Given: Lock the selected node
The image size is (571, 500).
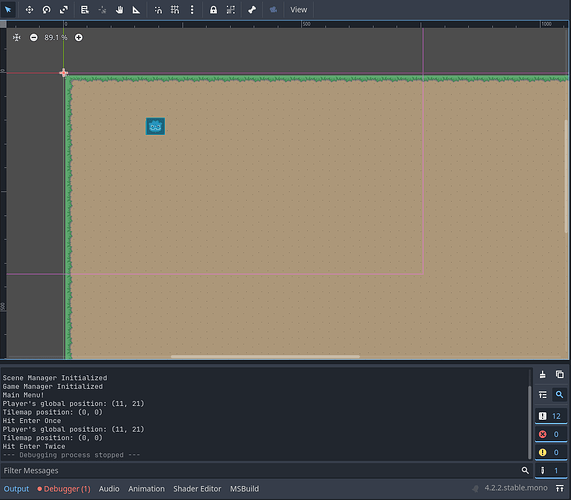Looking at the screenshot, I should point(213,10).
